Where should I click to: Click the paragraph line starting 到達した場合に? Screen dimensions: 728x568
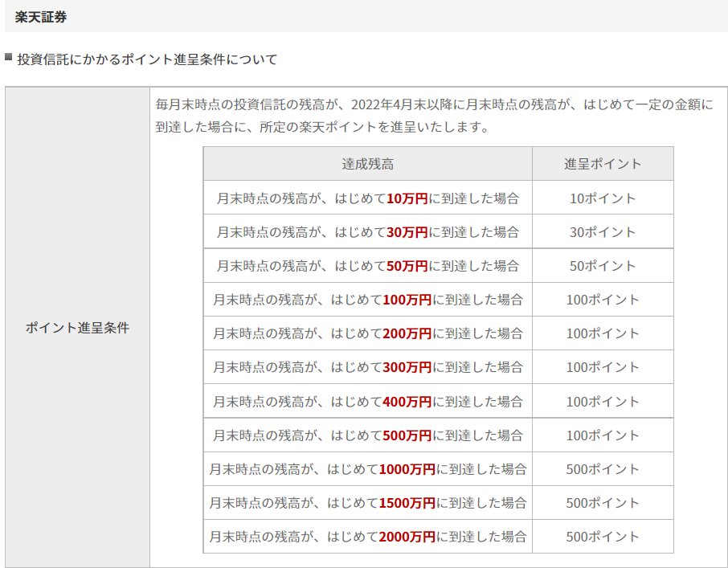click(x=322, y=127)
